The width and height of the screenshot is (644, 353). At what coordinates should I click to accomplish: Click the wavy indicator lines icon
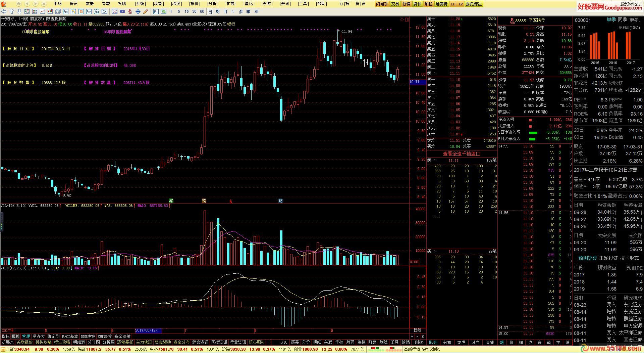point(114,11)
